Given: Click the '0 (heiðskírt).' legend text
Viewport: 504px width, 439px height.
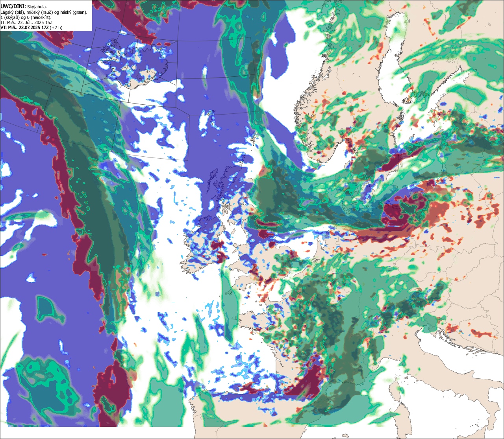Looking at the screenshot, I should [x=39, y=18].
